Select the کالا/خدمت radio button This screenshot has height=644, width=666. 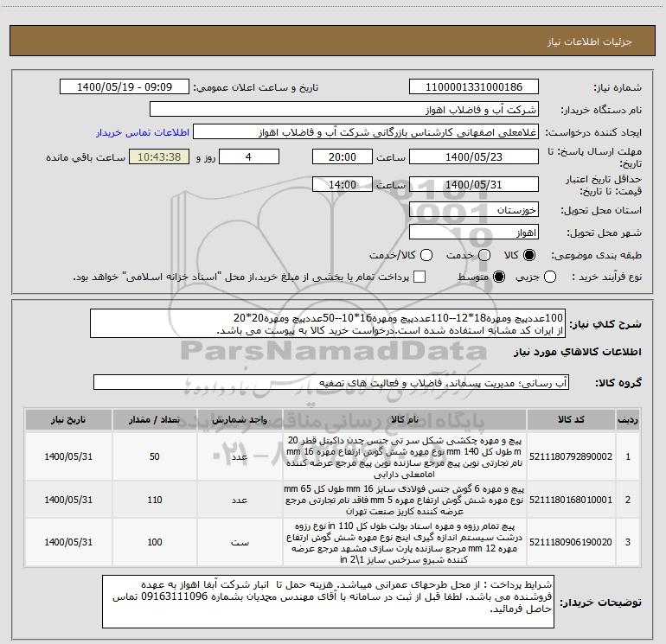tap(426, 255)
